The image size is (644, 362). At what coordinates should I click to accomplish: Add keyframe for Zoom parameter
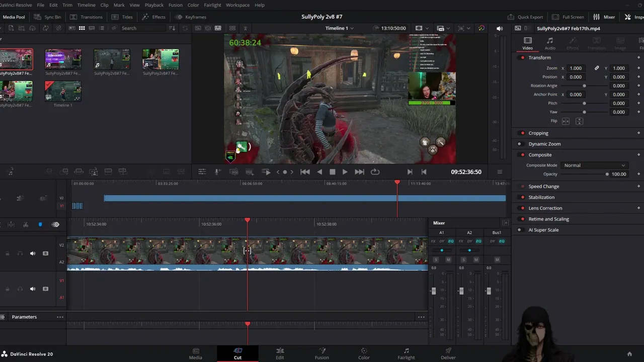(638, 68)
